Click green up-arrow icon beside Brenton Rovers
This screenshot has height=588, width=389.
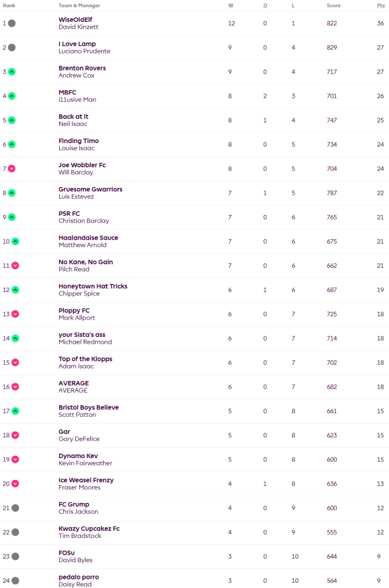pos(12,72)
